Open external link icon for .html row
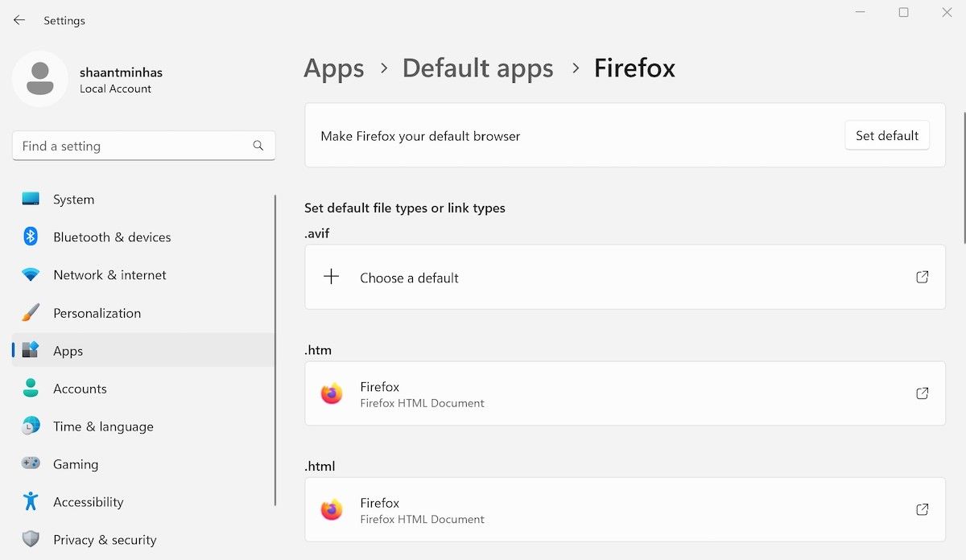This screenshot has height=560, width=966. click(x=923, y=509)
